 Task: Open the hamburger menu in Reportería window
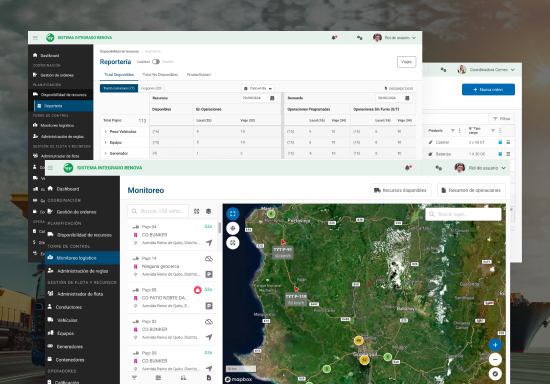click(35, 38)
